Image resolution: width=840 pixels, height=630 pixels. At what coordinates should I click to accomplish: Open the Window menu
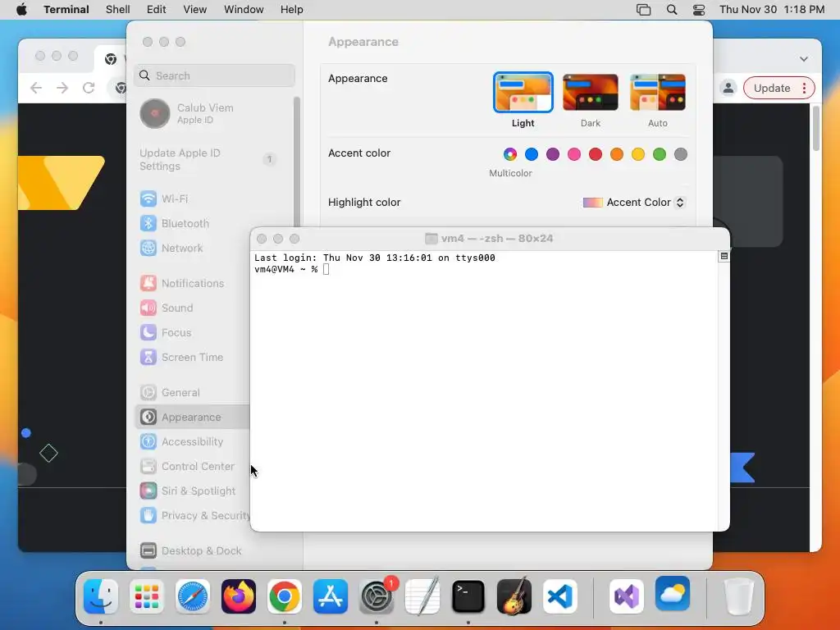pyautogui.click(x=244, y=10)
